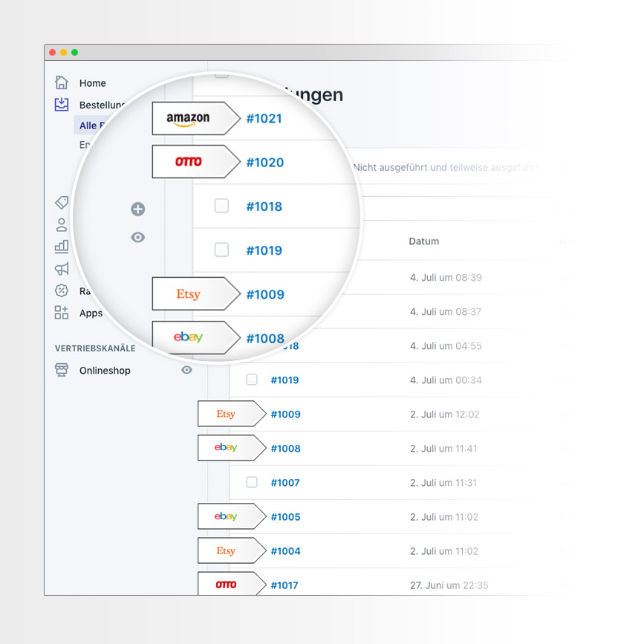Screen dimensions: 644x644
Task: Open Marketing via the megaphone icon
Action: point(62,269)
